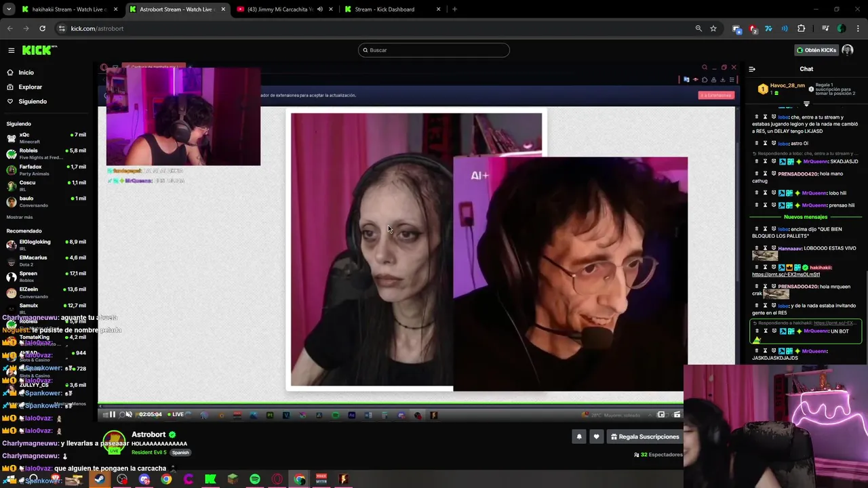The height and width of the screenshot is (488, 868).
Task: Click the Buscar search field
Action: 434,50
